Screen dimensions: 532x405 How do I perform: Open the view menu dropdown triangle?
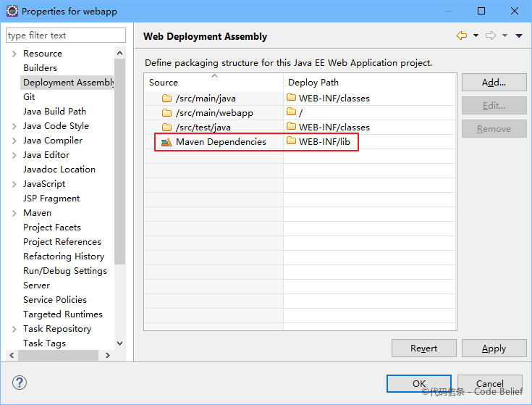coord(519,36)
